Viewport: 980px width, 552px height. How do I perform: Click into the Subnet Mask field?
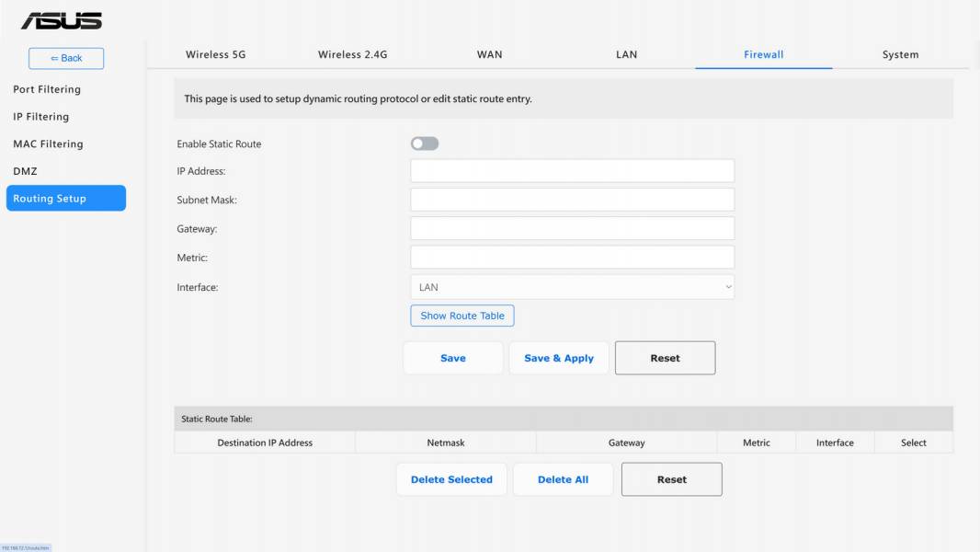[572, 200]
